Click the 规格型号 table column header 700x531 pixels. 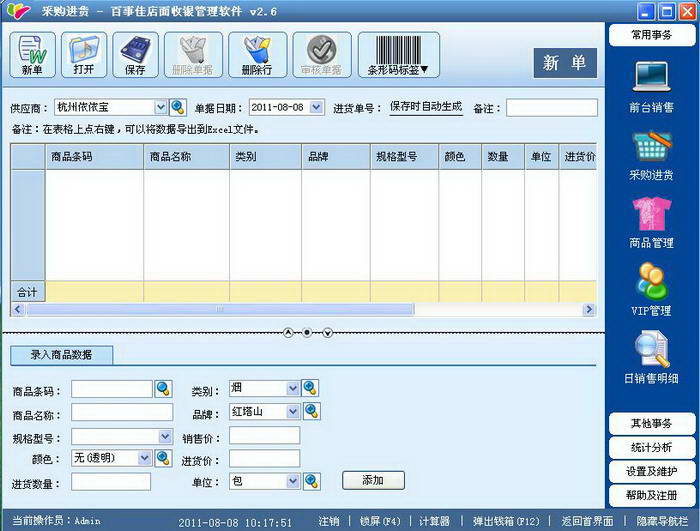404,157
